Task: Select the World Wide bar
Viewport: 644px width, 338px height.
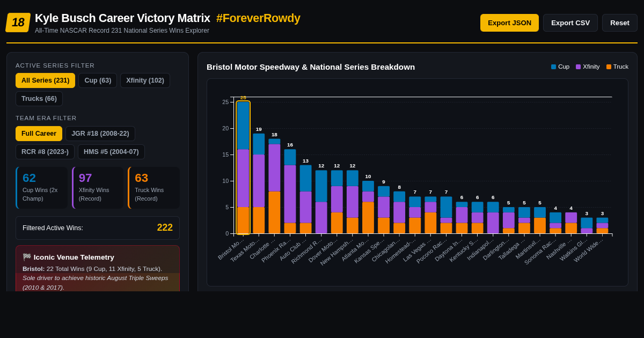Action: (602, 226)
